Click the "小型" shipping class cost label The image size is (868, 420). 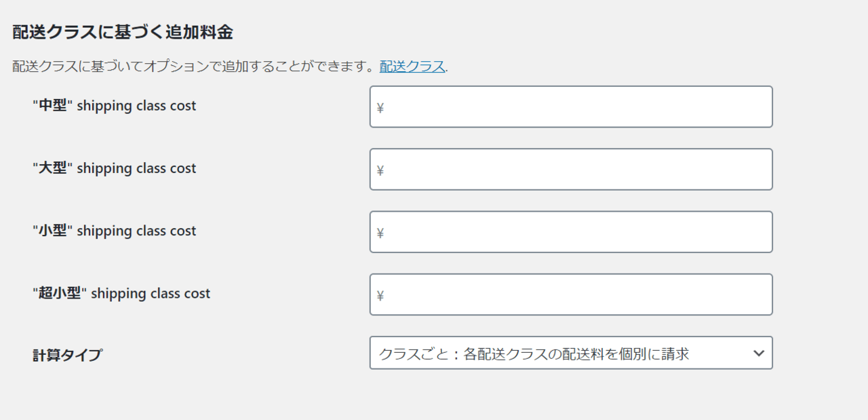pos(114,231)
